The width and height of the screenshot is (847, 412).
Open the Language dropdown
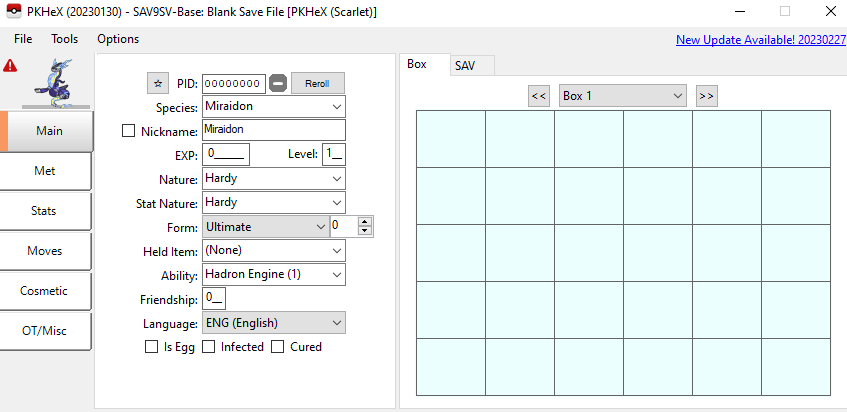click(x=274, y=323)
